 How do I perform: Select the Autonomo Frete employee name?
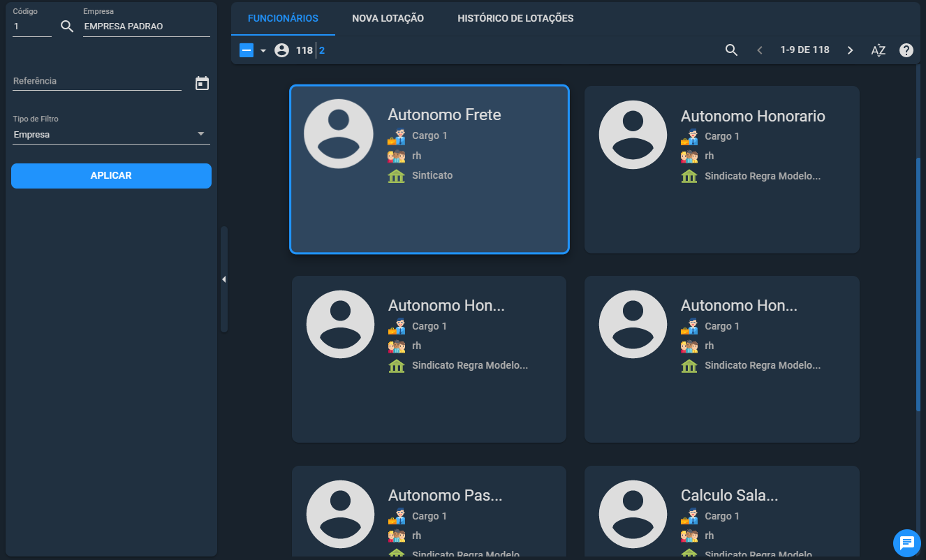tap(444, 115)
